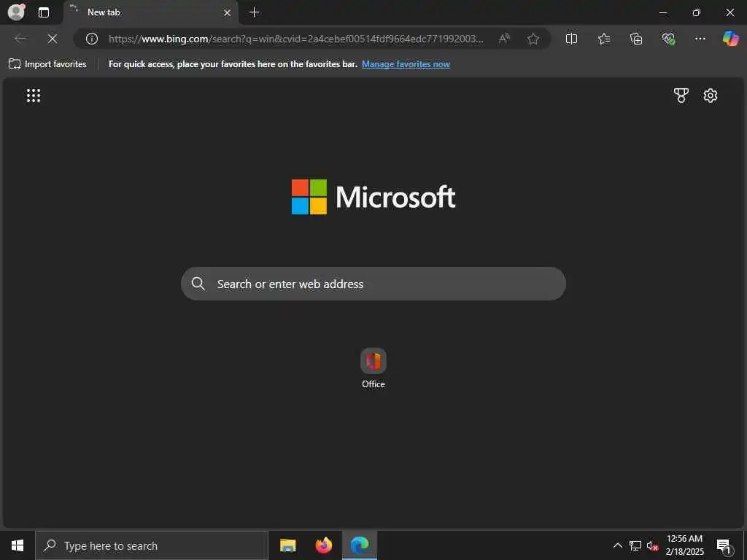
Task: Open the tab actions menu icon
Action: (43, 12)
